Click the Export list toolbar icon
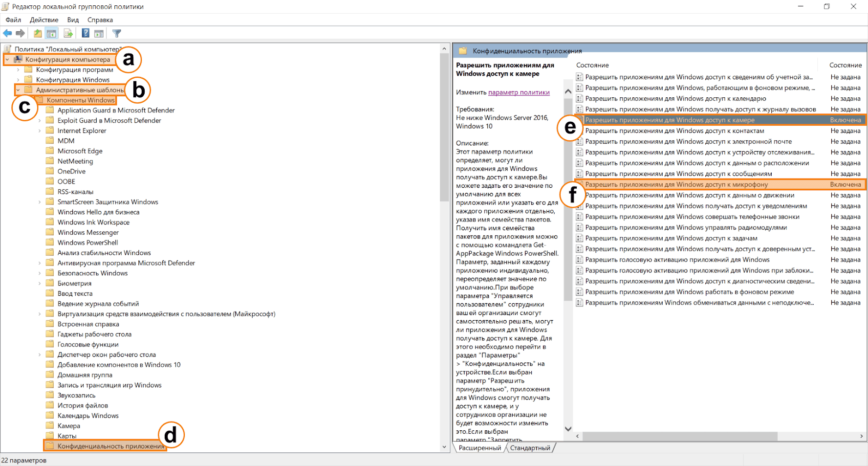 click(68, 33)
